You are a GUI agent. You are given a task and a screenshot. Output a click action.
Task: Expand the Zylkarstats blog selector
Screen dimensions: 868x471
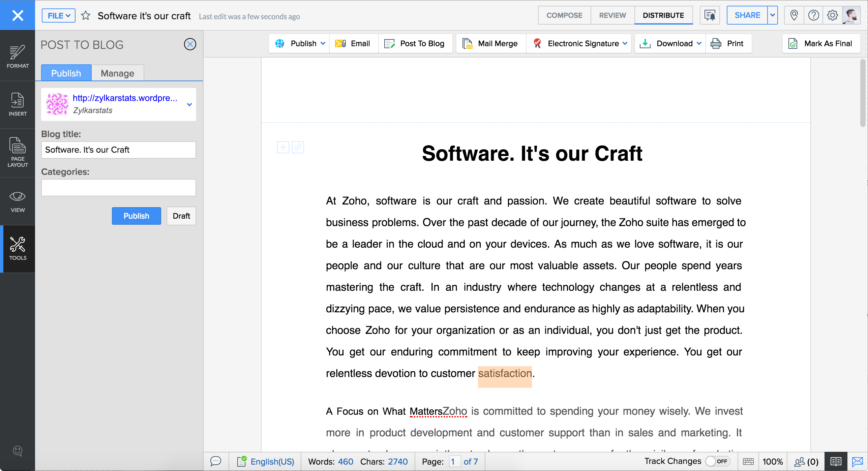[x=189, y=104]
